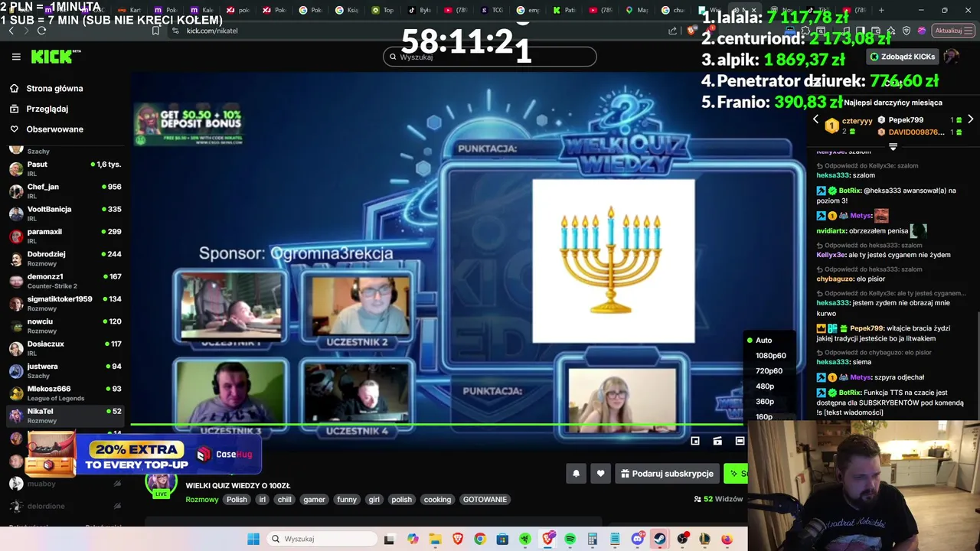Image resolution: width=980 pixels, height=551 pixels.
Task: Click the funny tag
Action: [x=347, y=499]
